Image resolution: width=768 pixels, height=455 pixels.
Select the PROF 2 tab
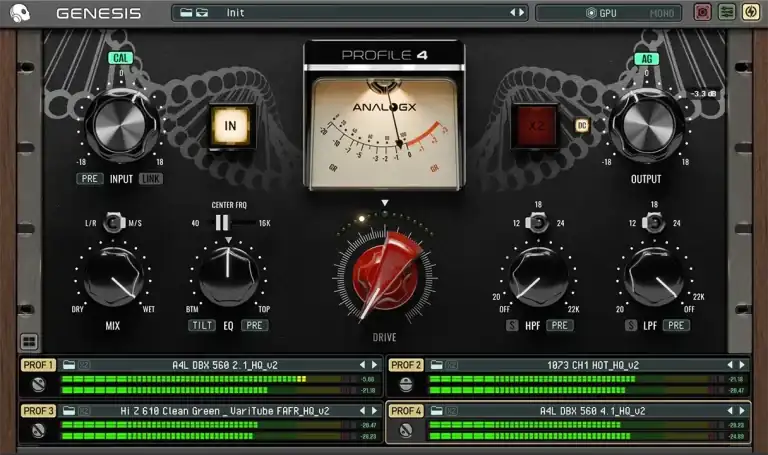click(x=406, y=365)
